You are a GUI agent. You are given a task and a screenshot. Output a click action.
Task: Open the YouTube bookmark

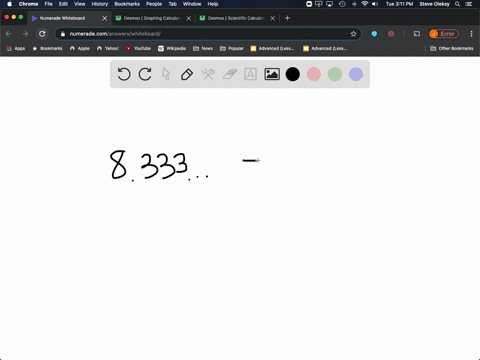click(138, 48)
